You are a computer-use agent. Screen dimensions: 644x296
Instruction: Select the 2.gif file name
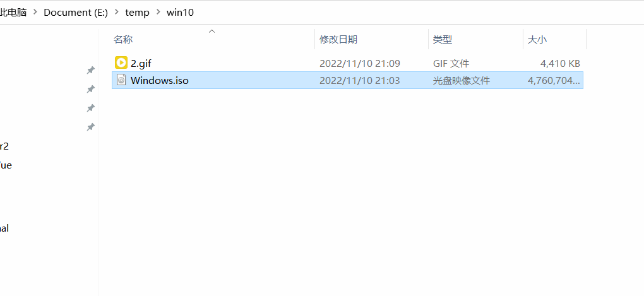click(141, 63)
